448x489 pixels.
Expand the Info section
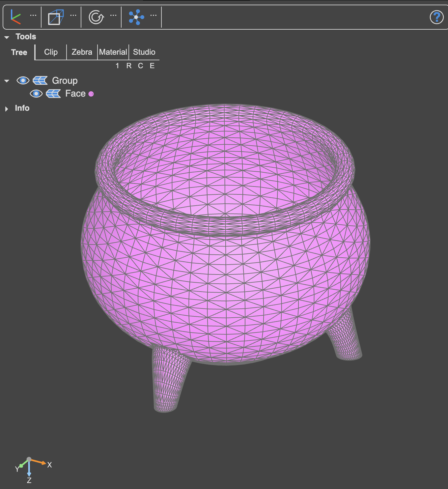pyautogui.click(x=7, y=109)
